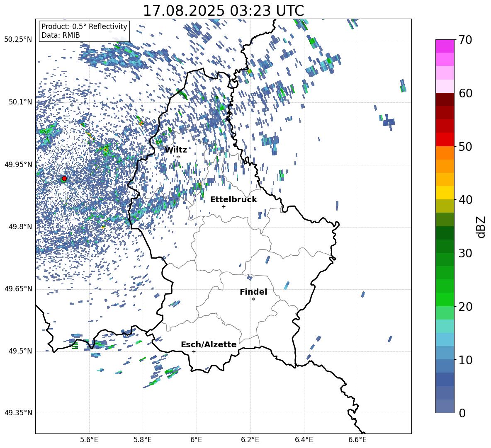Click the dark blue 5-7 dBZ color band

click(445, 379)
